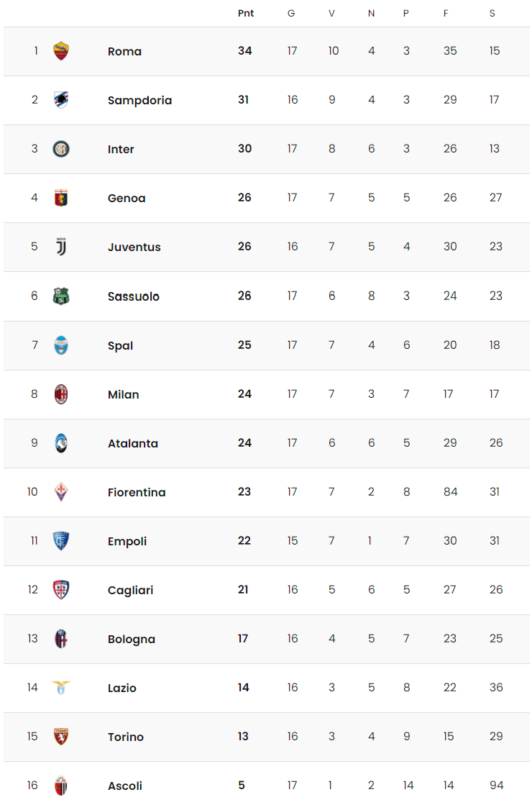Click the S column header
Image resolution: width=532 pixels, height=805 pixels.
click(492, 14)
